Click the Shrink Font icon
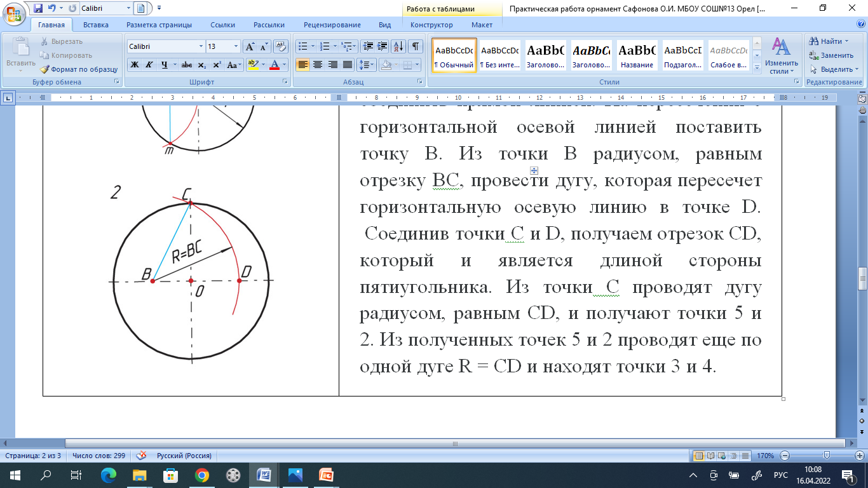The width and height of the screenshot is (868, 488). coord(264,46)
